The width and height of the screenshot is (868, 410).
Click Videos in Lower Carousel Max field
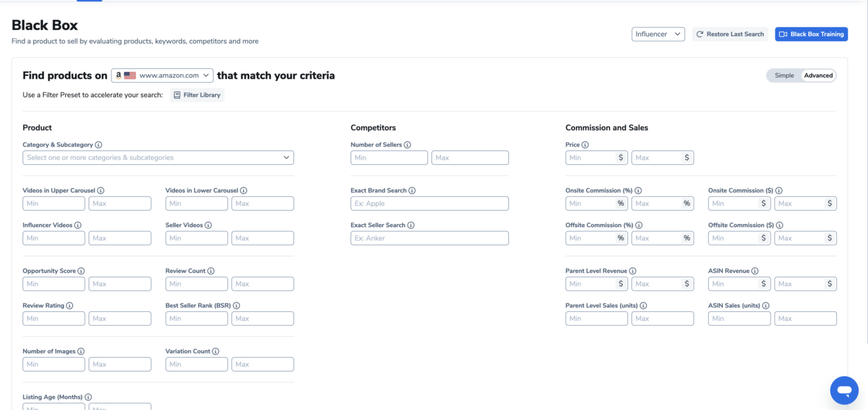262,203
